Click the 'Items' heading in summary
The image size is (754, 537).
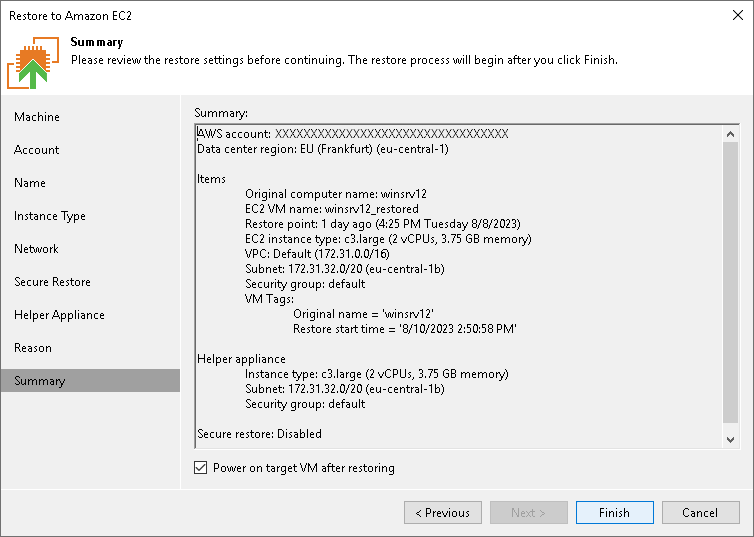click(x=211, y=179)
